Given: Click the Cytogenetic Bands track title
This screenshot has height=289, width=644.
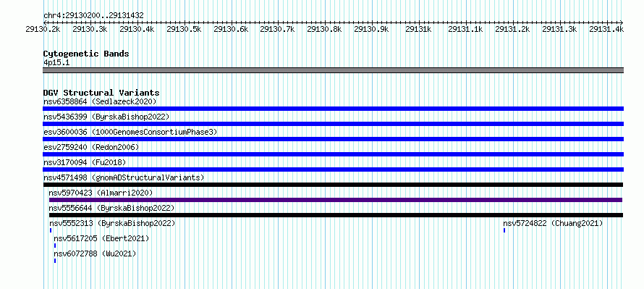Looking at the screenshot, I should pyautogui.click(x=86, y=54).
